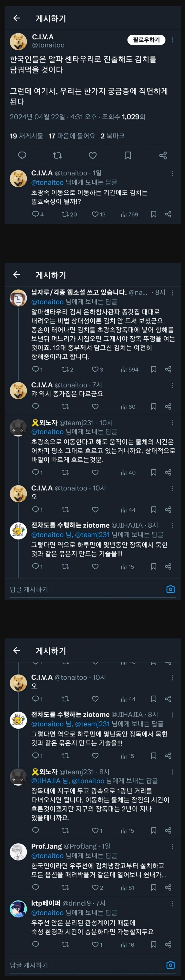Open more options on Prof.Jang reply
This screenshot has width=185, height=980.
(x=172, y=846)
